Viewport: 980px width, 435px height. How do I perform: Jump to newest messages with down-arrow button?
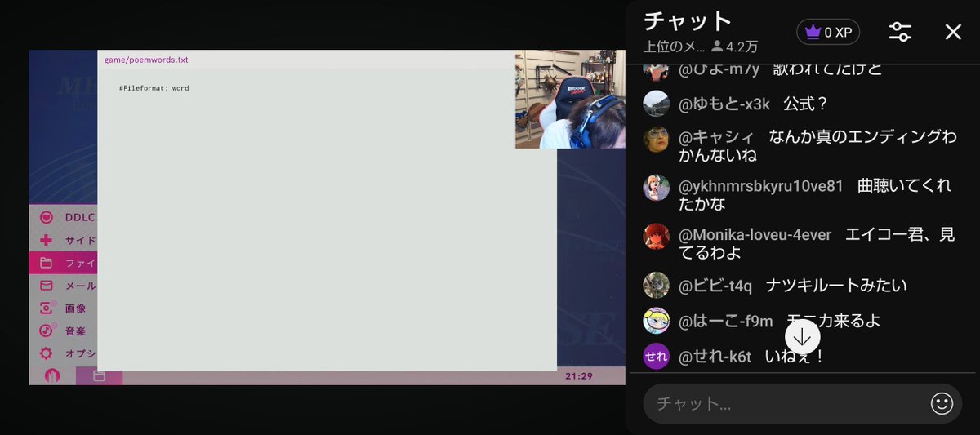click(803, 336)
